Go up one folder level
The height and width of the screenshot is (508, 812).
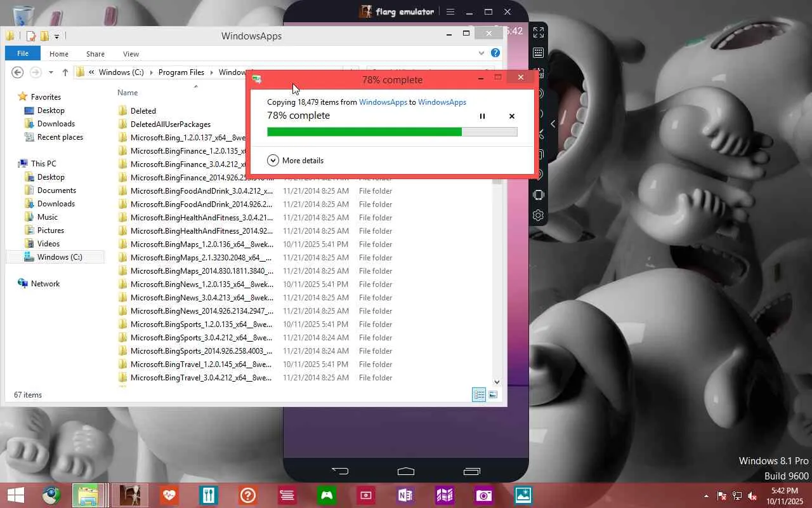click(x=65, y=72)
